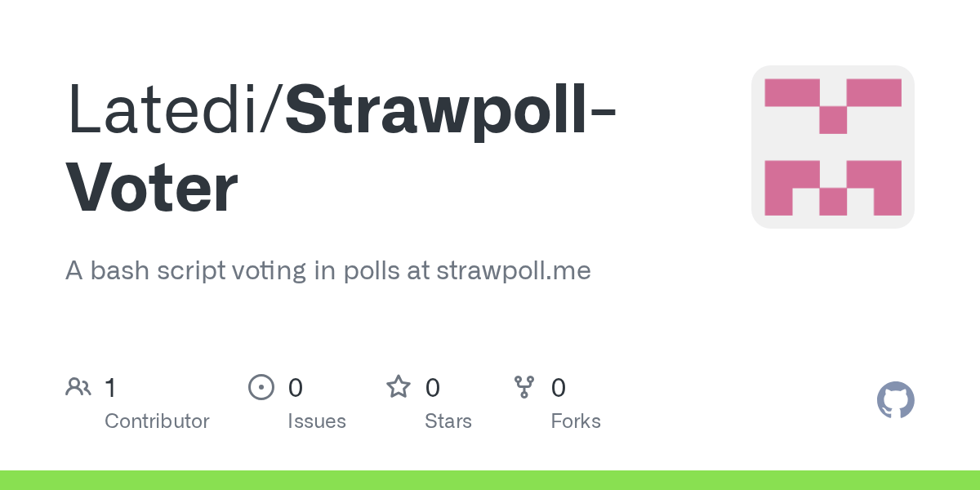This screenshot has height=490, width=980.
Task: Click the forks count of 0
Action: (x=558, y=387)
